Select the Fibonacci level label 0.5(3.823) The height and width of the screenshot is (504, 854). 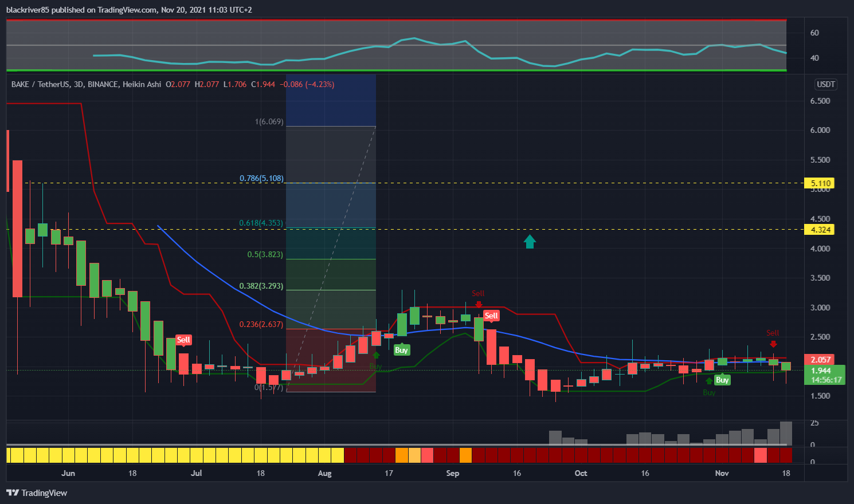coord(265,254)
